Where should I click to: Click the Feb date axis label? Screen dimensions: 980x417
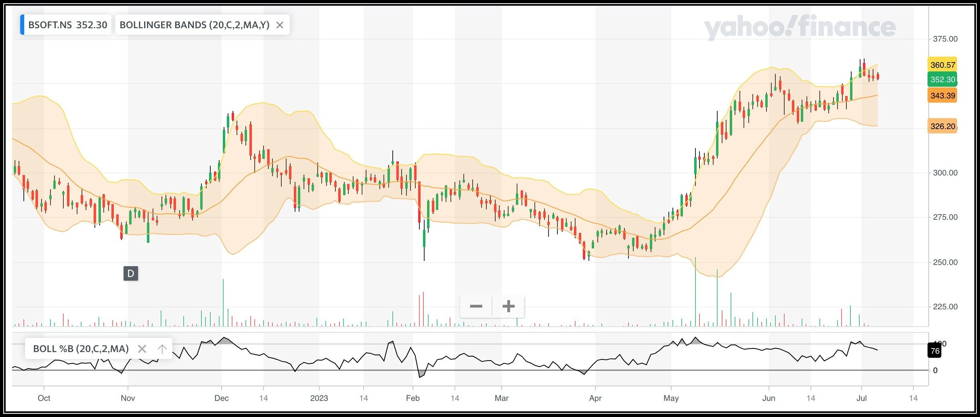click(x=413, y=398)
